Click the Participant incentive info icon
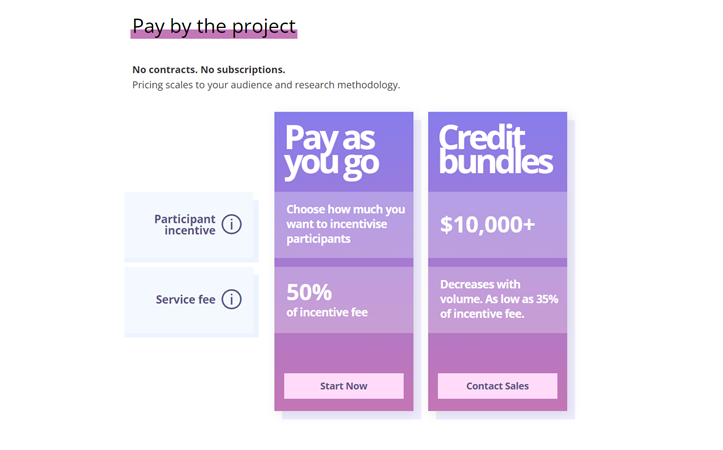723x450 pixels. (231, 225)
